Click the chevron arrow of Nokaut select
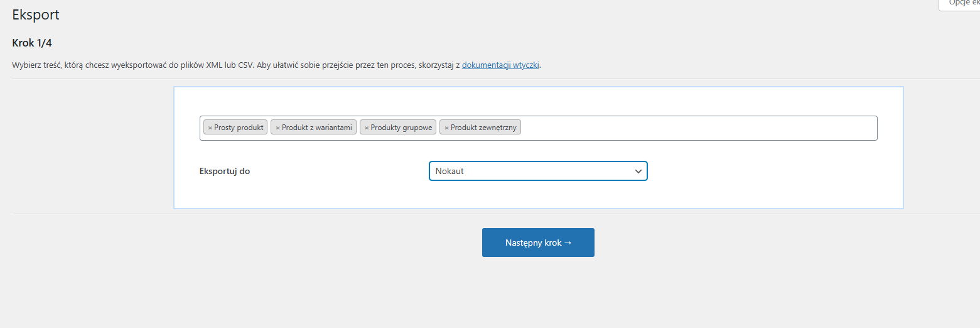The image size is (980, 328). (x=638, y=171)
